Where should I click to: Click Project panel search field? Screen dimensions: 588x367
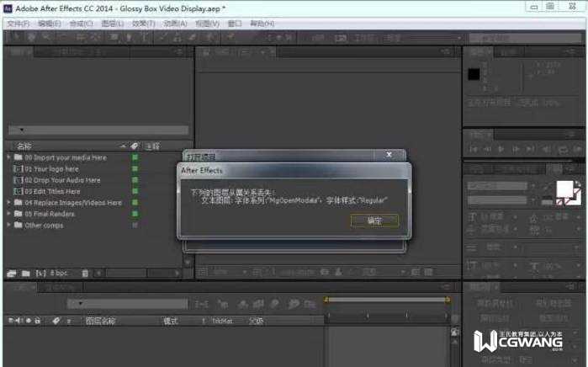click(98, 130)
